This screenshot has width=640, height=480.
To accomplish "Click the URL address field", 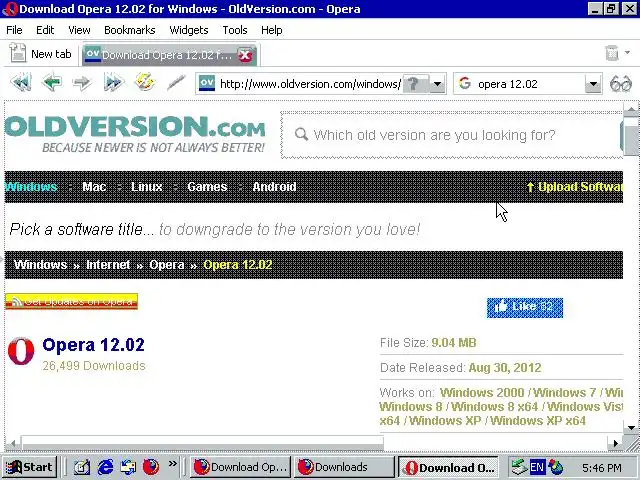I will pos(310,84).
